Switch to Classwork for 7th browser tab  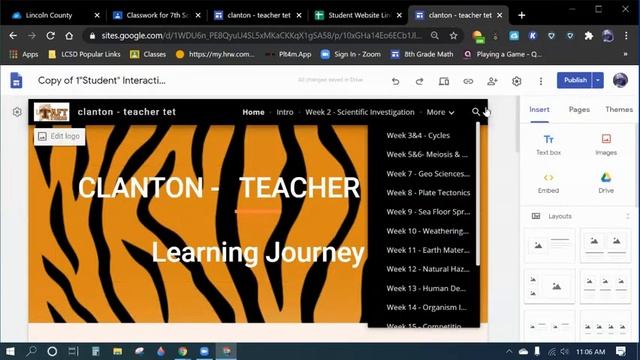tap(157, 16)
